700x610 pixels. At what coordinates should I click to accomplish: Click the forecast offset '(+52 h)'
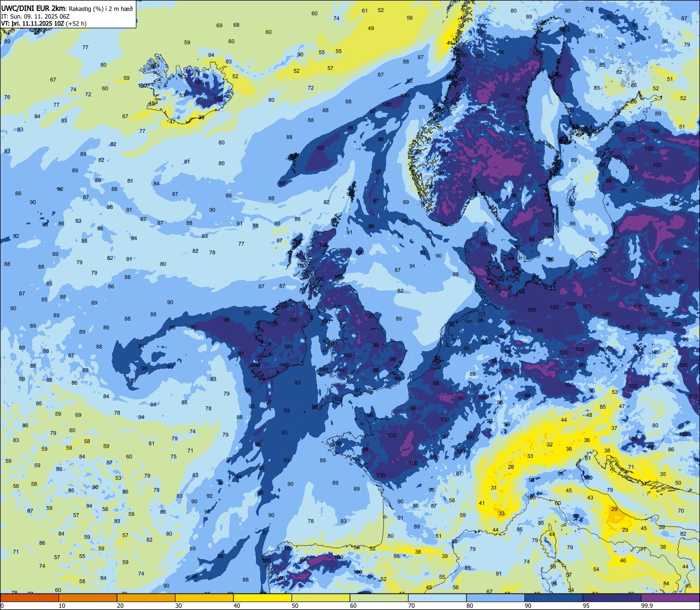[x=76, y=24]
